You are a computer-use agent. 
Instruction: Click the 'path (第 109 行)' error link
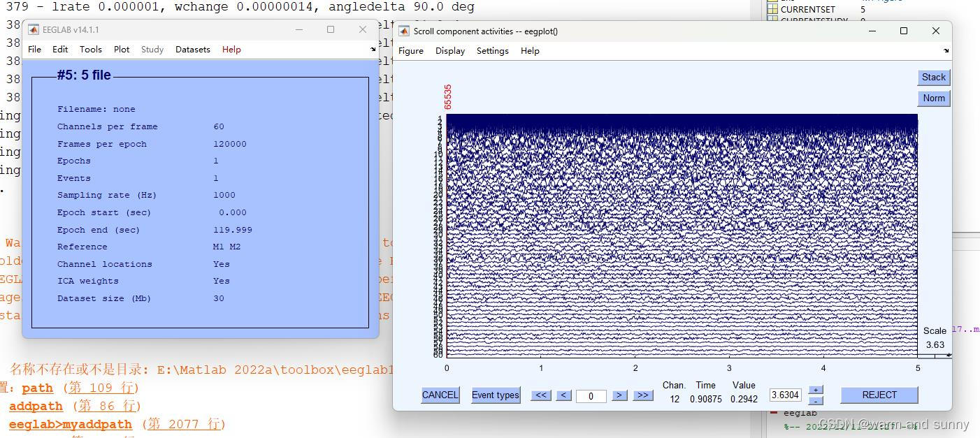click(80, 388)
